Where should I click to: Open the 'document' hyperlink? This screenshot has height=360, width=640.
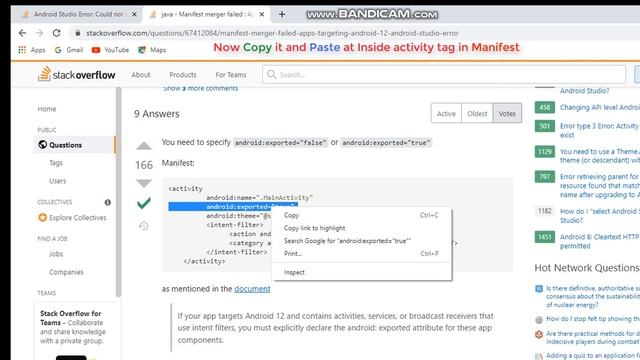click(x=252, y=289)
